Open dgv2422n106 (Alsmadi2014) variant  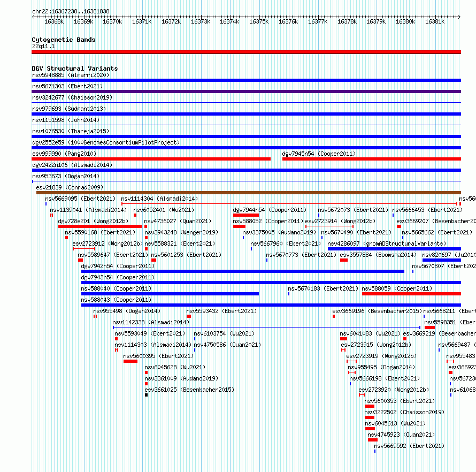point(72,165)
